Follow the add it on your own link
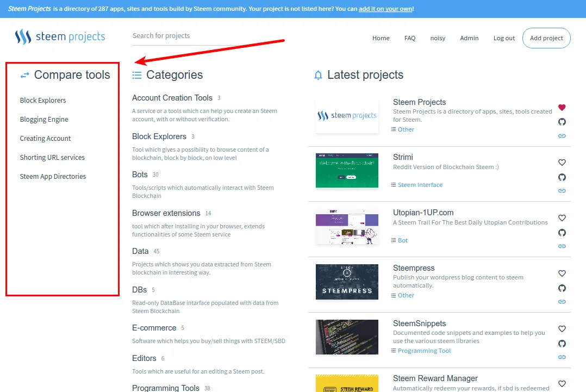The image size is (586, 392). tap(386, 9)
